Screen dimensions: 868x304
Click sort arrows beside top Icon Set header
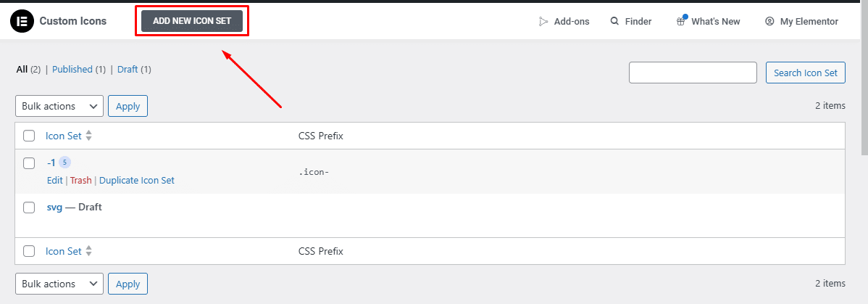point(89,136)
